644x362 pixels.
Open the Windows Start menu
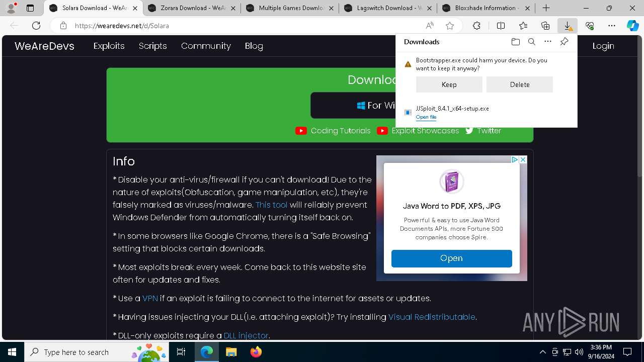(12, 352)
